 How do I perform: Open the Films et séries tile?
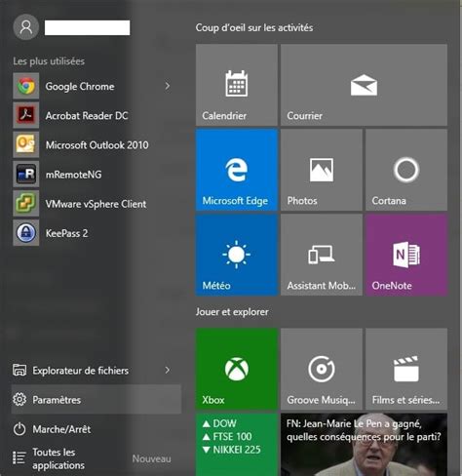(x=406, y=369)
